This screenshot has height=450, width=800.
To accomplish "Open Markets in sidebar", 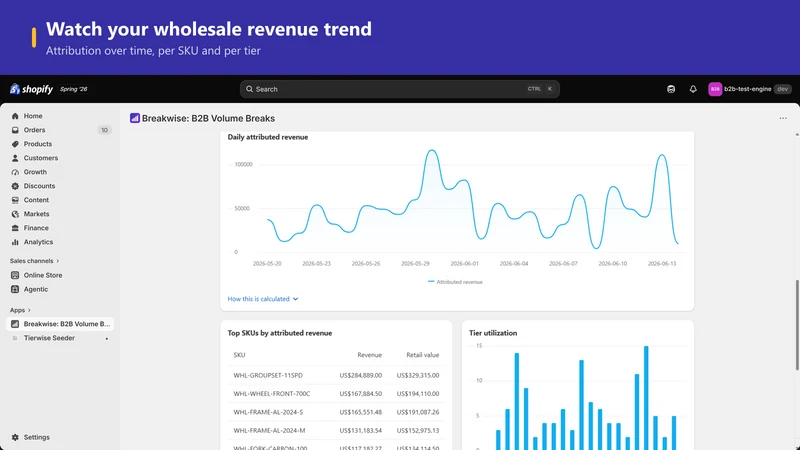I will [x=36, y=214].
